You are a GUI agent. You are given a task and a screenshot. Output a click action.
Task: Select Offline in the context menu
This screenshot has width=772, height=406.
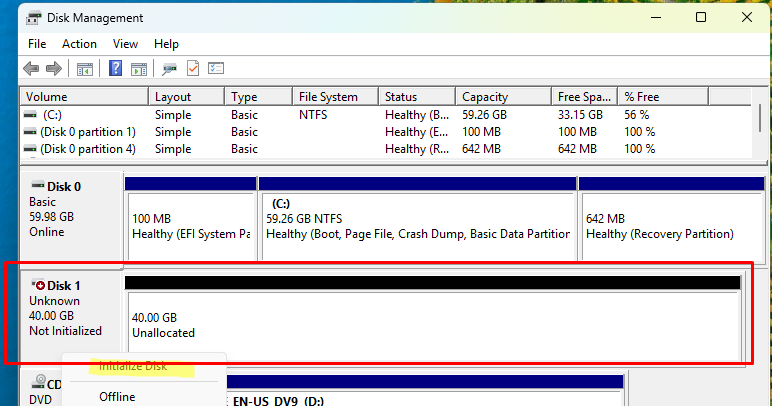pos(117,397)
